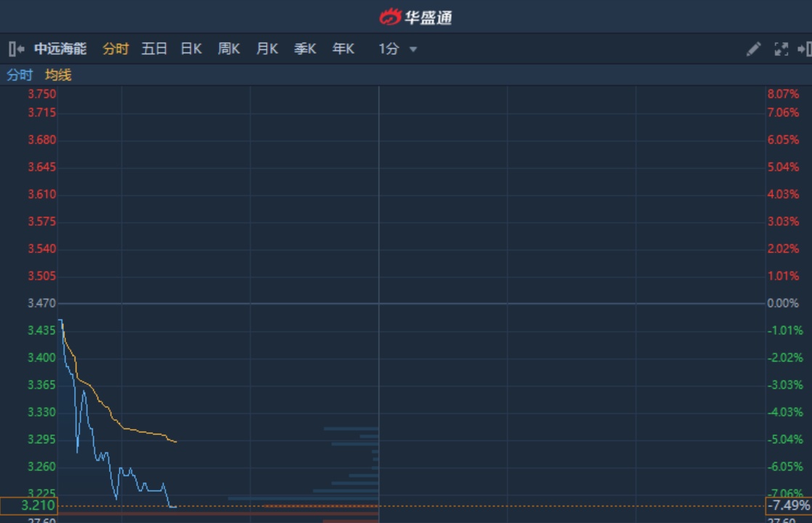This screenshot has width=812, height=523.
Task: Select the 年K yearly chart tab
Action: point(343,49)
